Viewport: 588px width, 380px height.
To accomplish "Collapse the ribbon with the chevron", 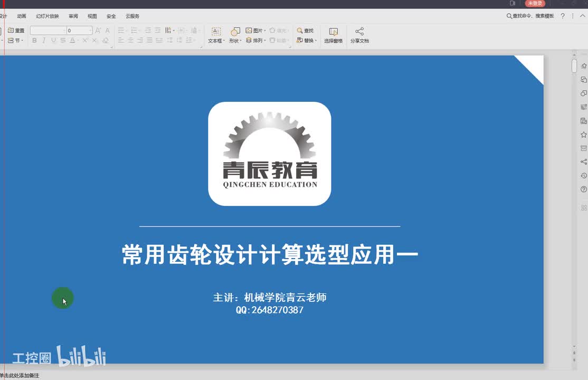I will click(x=582, y=16).
